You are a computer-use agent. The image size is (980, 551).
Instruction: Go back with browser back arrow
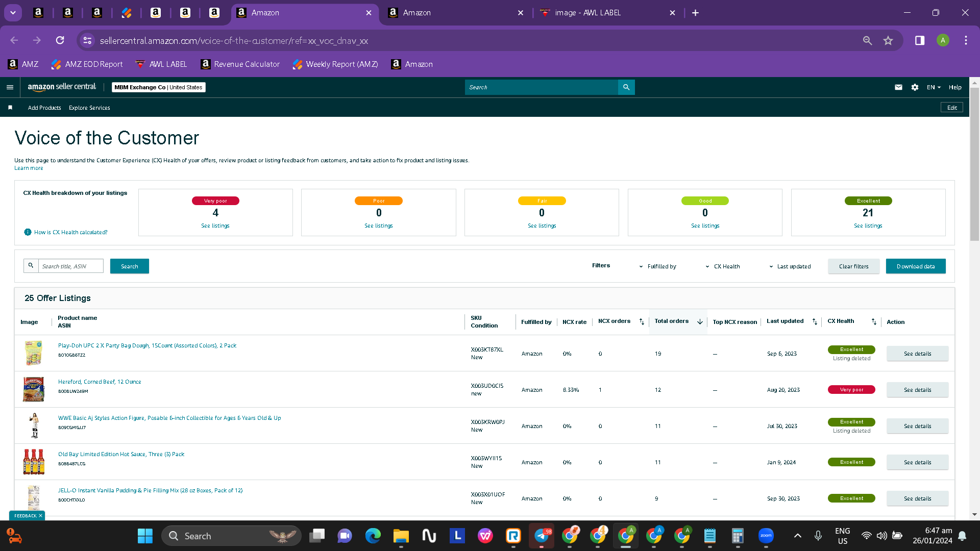click(x=14, y=40)
